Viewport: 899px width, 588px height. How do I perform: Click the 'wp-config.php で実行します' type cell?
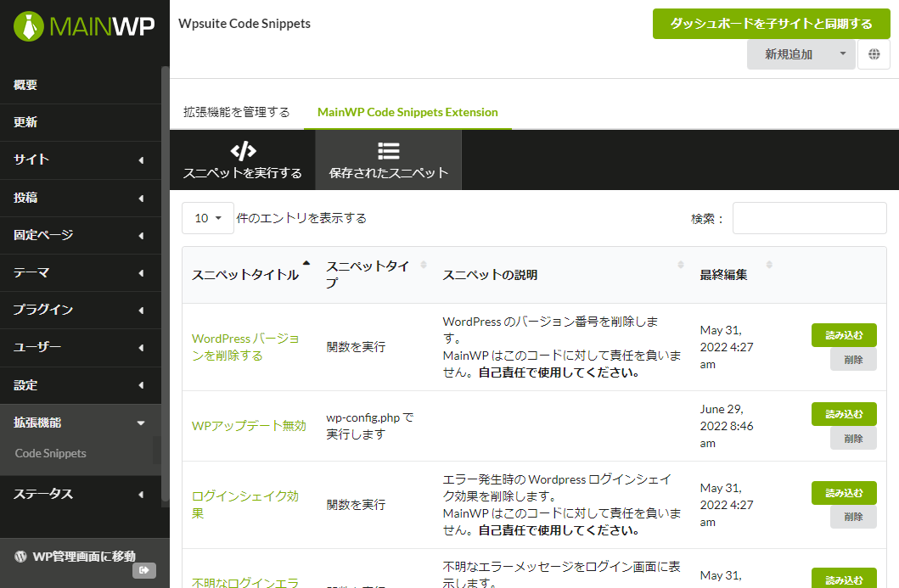coord(370,427)
